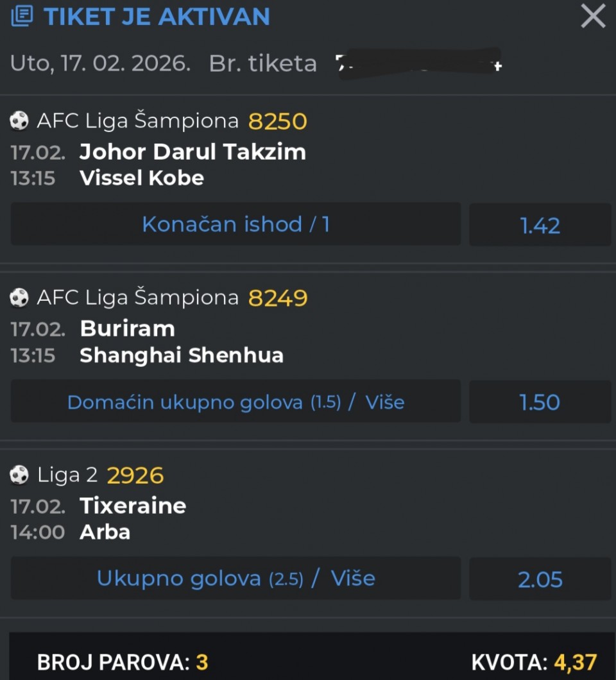The width and height of the screenshot is (616, 680).
Task: Click the Shanghai Shenhua team name
Action: click(x=182, y=355)
